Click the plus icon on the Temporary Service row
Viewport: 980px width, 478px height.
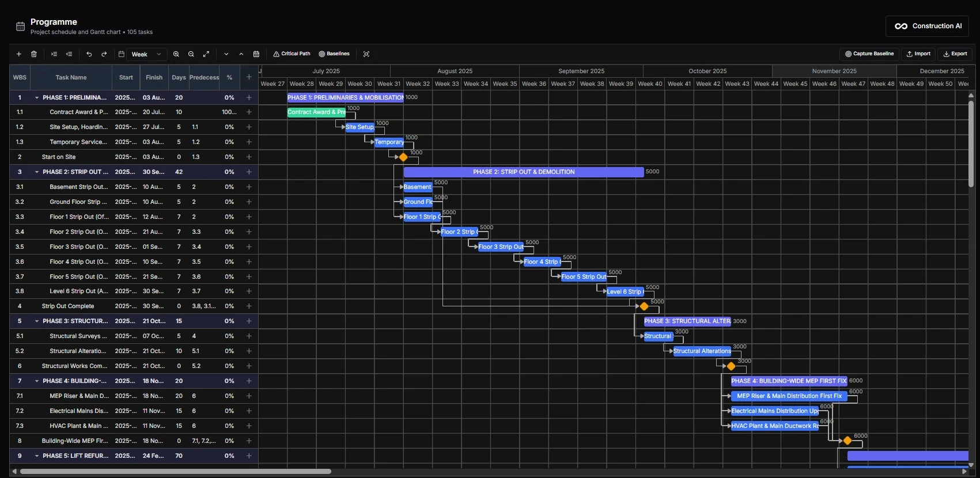pos(249,142)
